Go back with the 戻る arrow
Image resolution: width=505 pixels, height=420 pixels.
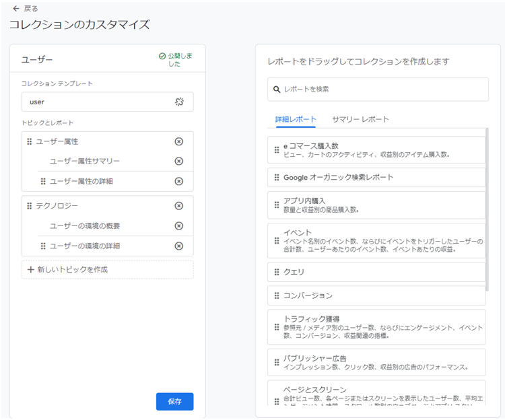(15, 9)
